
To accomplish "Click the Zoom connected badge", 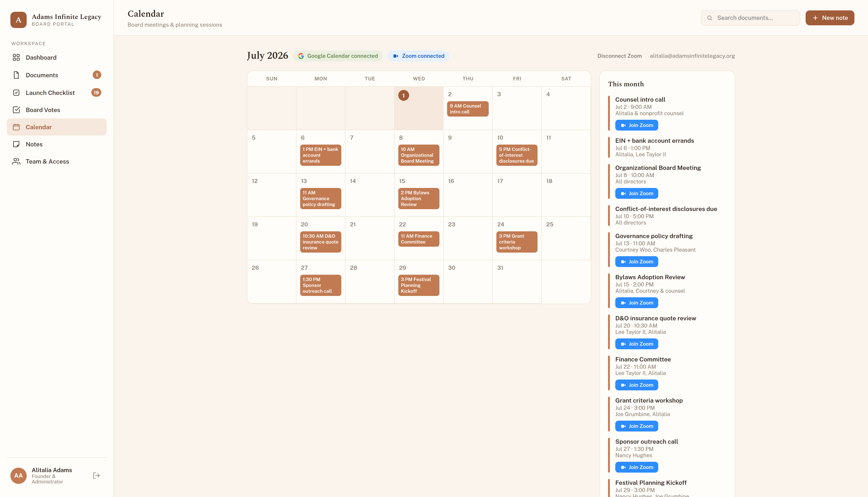I will click(x=418, y=56).
